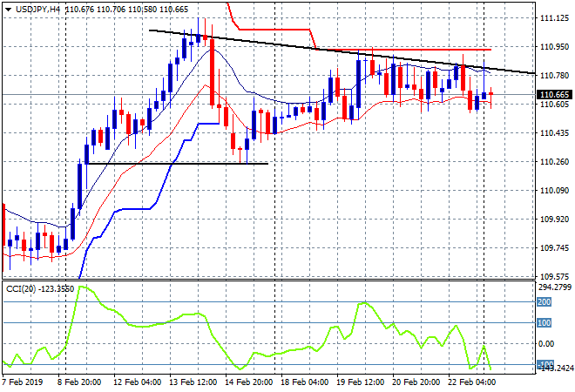
Task: Click the 14 Feb 20:00 time label
Action: 248,382
